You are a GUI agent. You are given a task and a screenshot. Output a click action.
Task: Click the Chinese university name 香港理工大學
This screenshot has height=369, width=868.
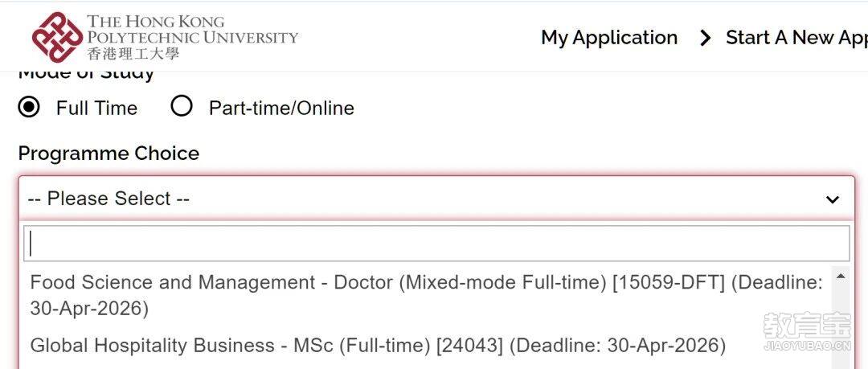(x=133, y=54)
